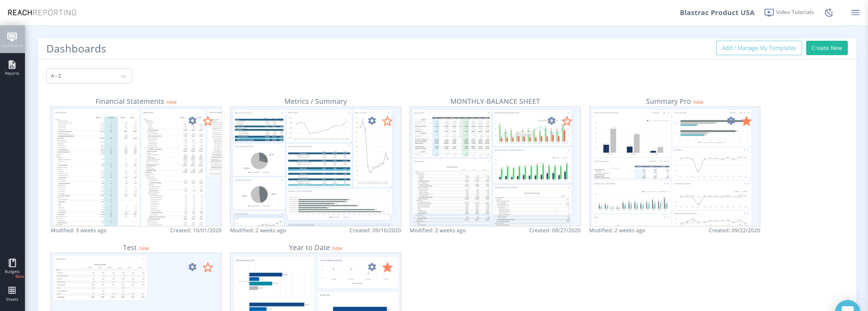
Task: Open Add / Manage My Templates
Action: [x=759, y=48]
